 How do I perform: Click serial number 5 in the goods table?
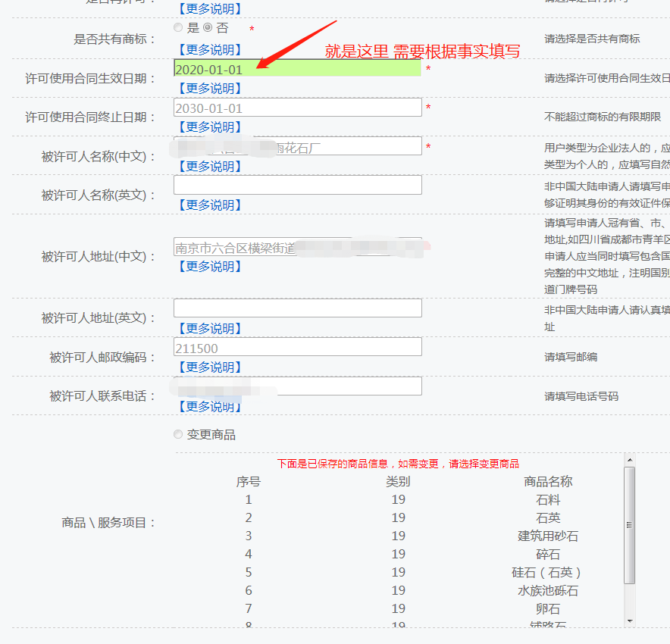tap(249, 572)
